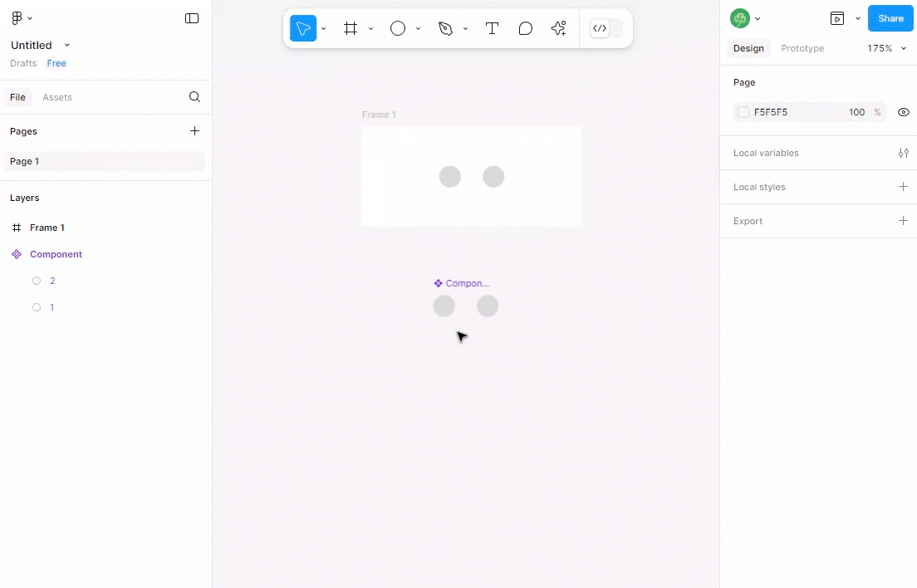Screen dimensions: 917x588
Task: Toggle Dev Mode switch
Action: 606,28
